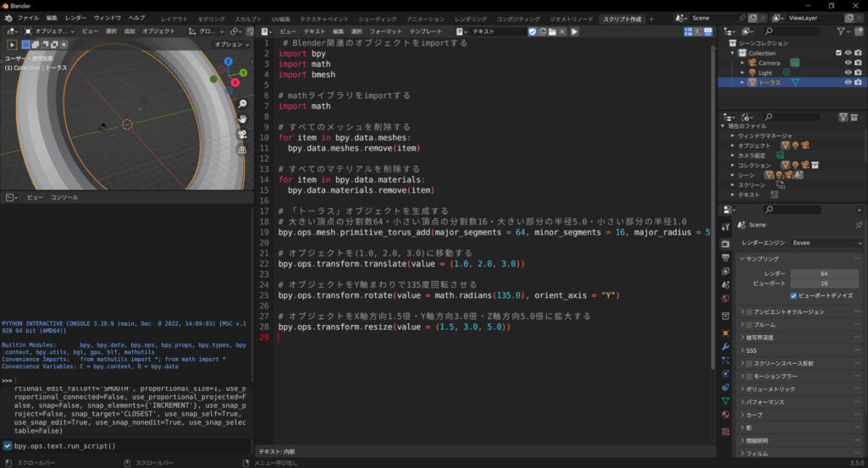Open the View Layer properties tab
Viewport: 868px width, 468px height.
point(726,271)
